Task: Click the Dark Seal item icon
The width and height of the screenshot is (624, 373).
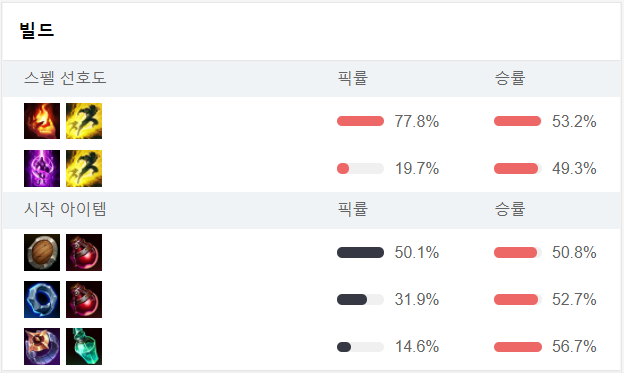Action: pyautogui.click(x=42, y=346)
